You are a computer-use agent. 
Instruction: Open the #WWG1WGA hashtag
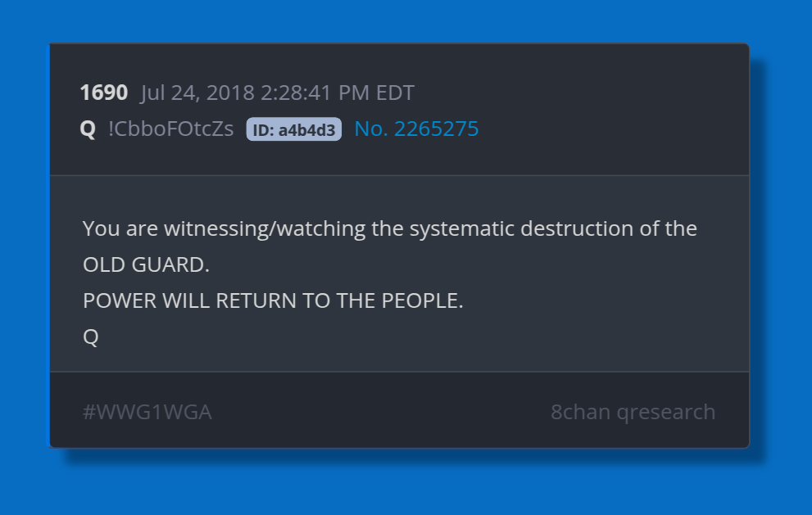[x=147, y=412]
